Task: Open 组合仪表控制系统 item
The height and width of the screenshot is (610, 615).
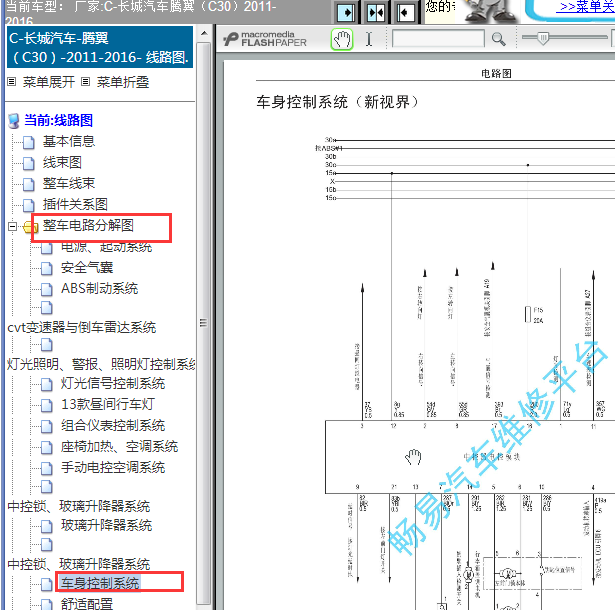Action: [113, 426]
